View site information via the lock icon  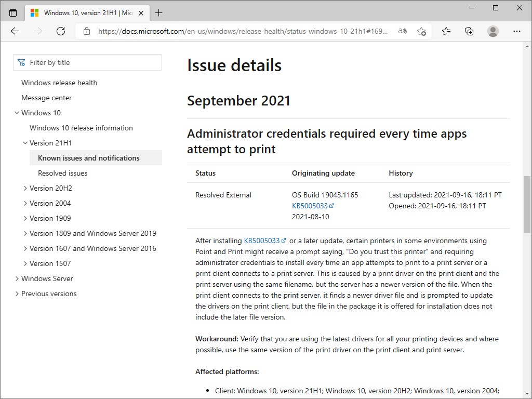coord(86,31)
